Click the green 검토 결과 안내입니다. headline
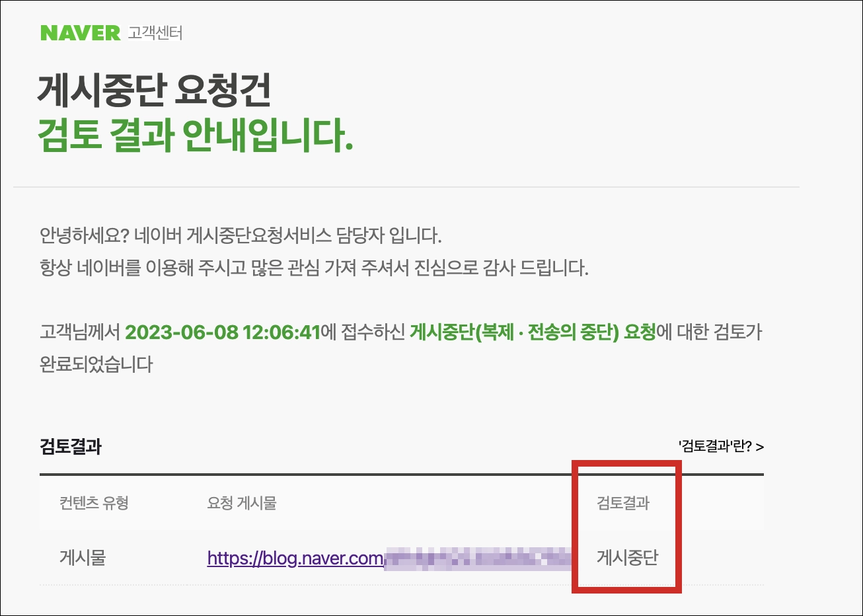 click(x=196, y=135)
